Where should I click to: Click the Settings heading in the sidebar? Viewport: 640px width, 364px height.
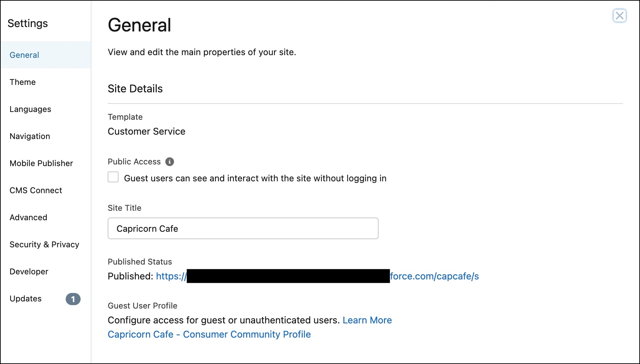pyautogui.click(x=28, y=23)
